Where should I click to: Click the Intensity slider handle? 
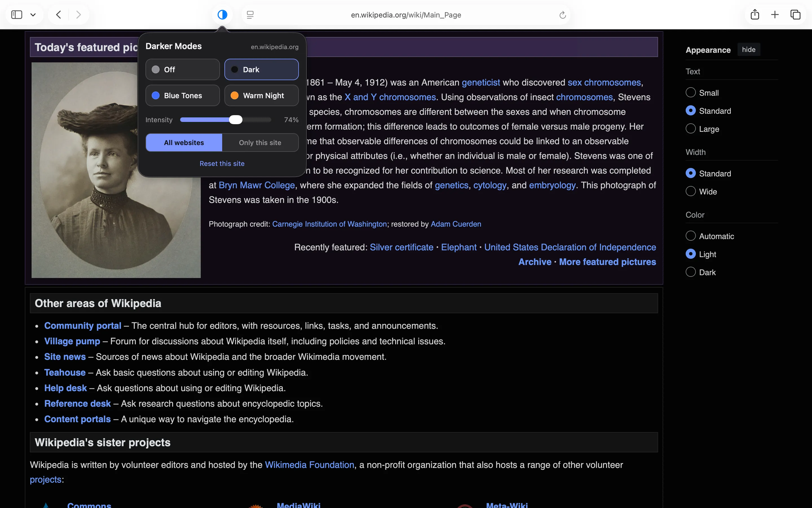[235, 120]
